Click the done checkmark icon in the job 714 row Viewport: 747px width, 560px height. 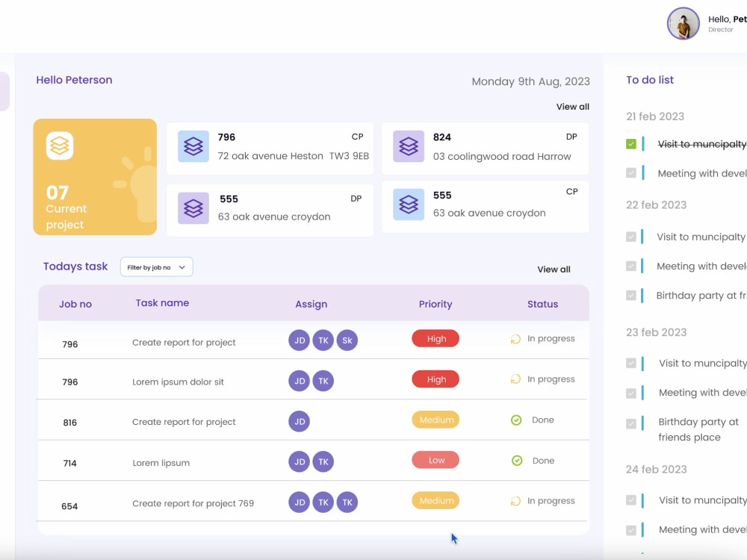click(x=517, y=461)
